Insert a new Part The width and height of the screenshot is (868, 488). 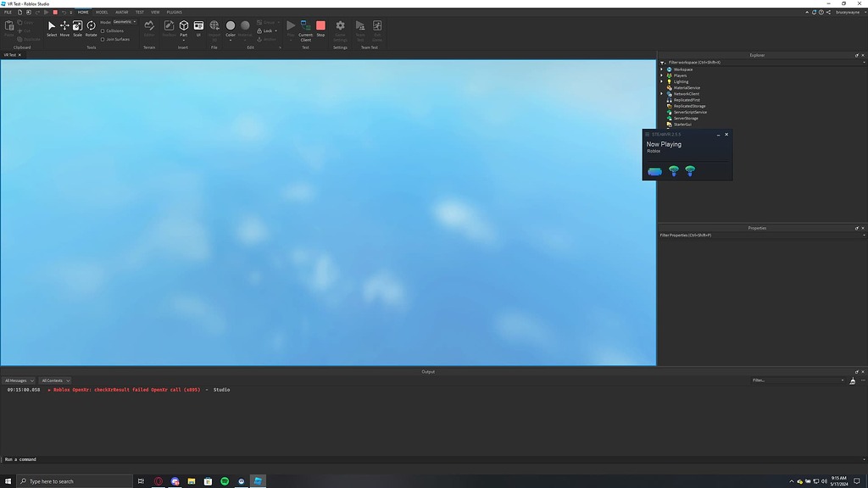183,28
